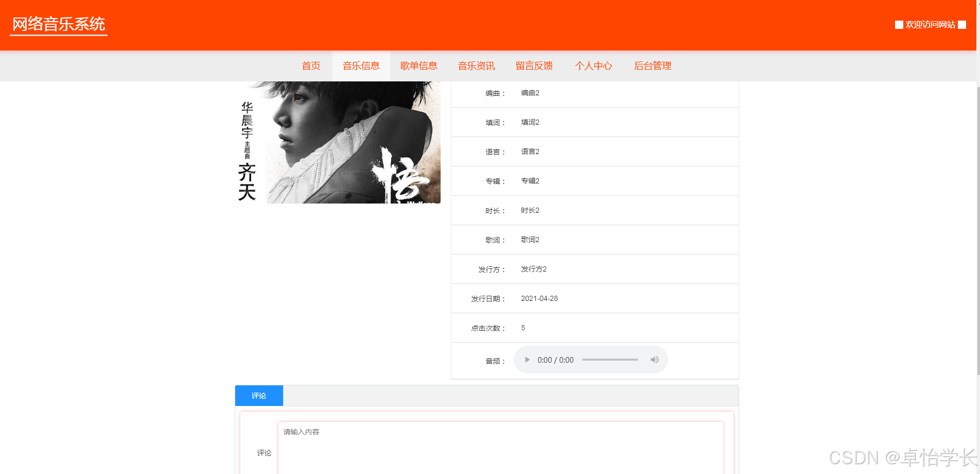Click the 时长2 value

[530, 210]
